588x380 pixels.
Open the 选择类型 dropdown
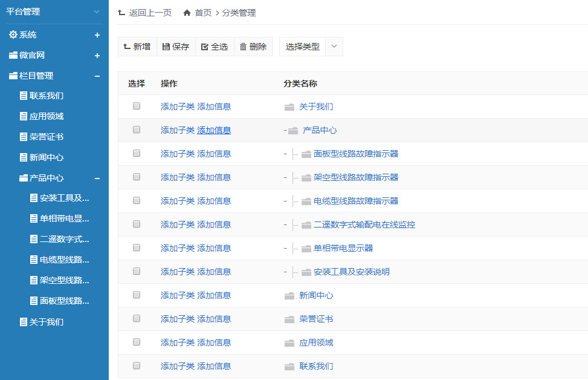pos(334,46)
